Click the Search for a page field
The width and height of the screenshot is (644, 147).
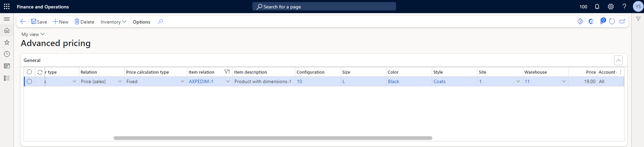click(x=324, y=6)
